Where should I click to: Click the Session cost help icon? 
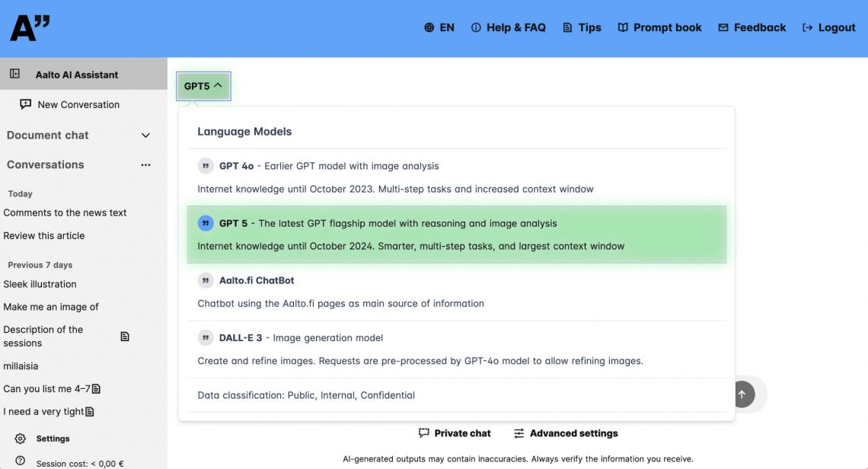coord(21,461)
